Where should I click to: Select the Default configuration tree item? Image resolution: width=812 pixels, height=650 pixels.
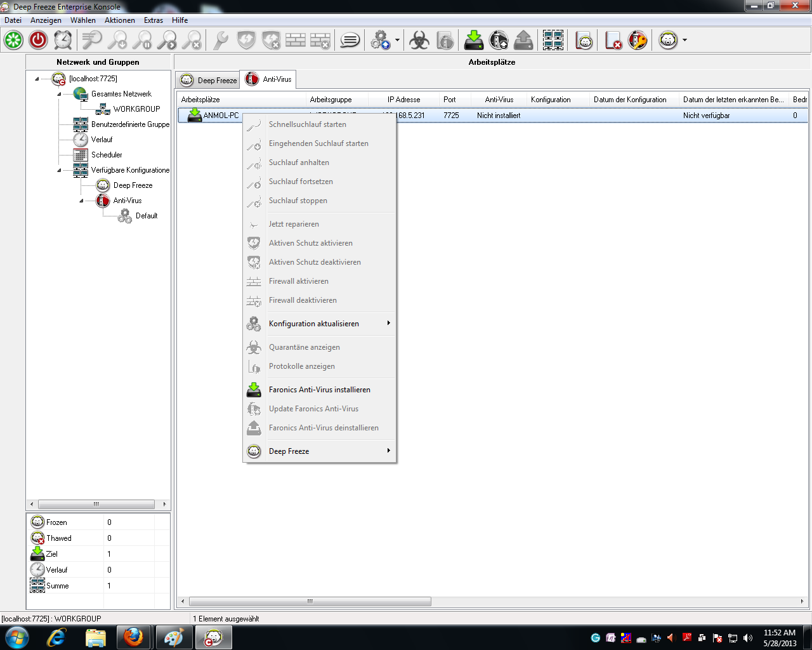[147, 216]
